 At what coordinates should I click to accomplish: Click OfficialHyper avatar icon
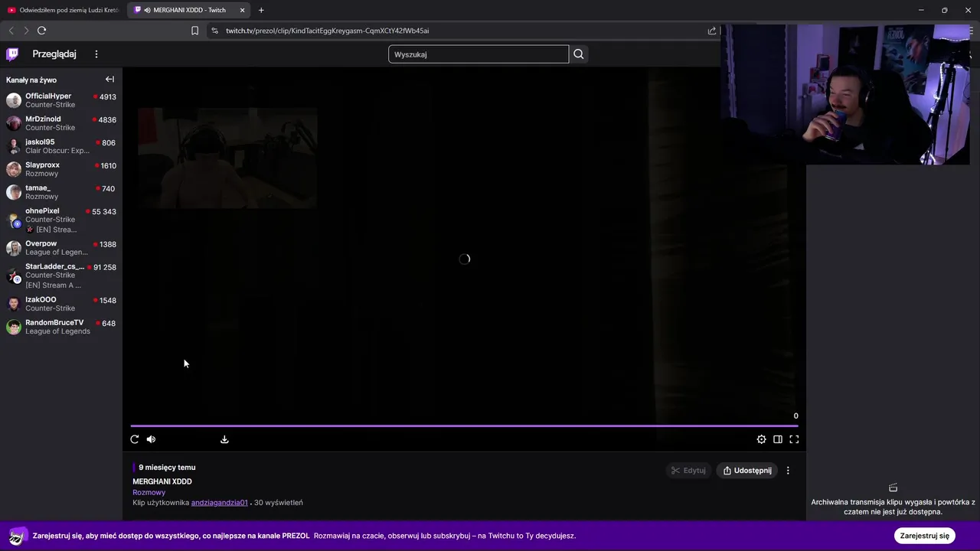14,100
